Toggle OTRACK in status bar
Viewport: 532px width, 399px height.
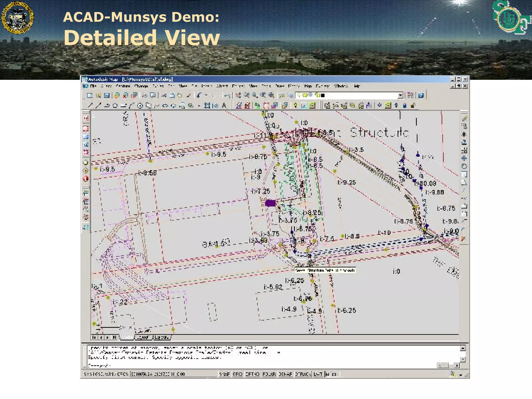coord(303,374)
